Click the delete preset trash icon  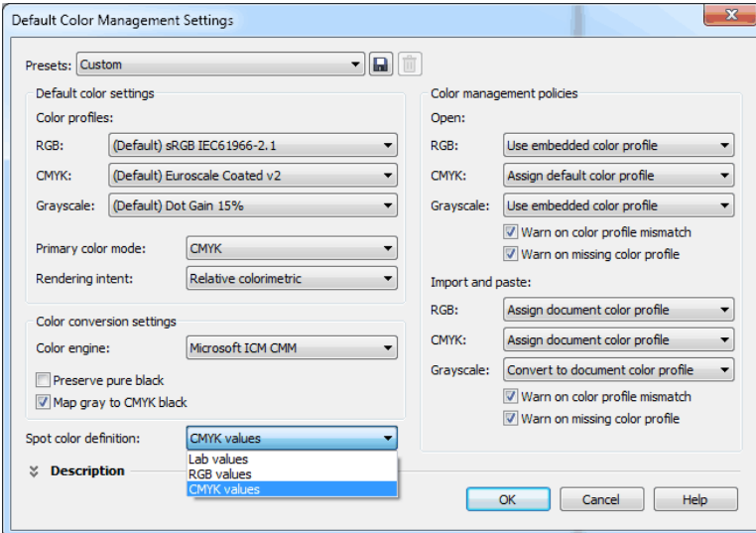pyautogui.click(x=409, y=65)
